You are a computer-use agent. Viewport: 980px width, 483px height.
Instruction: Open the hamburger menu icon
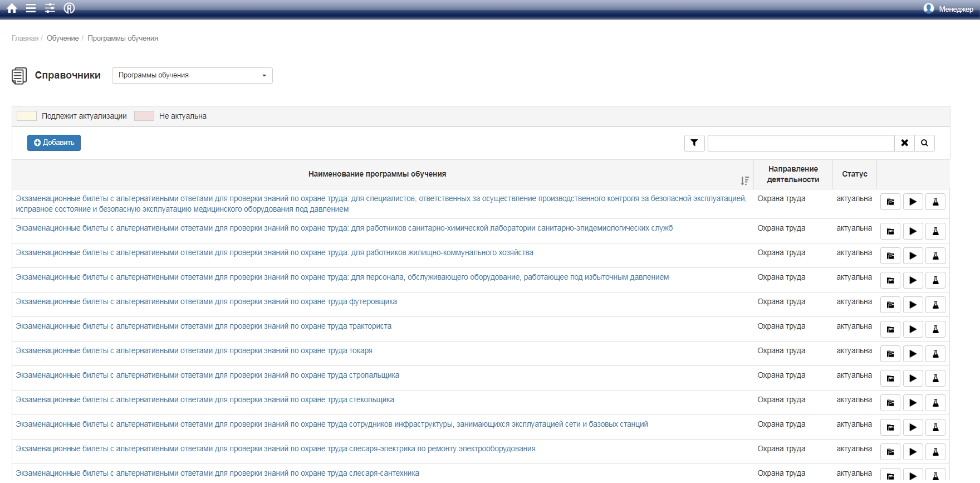coord(31,8)
